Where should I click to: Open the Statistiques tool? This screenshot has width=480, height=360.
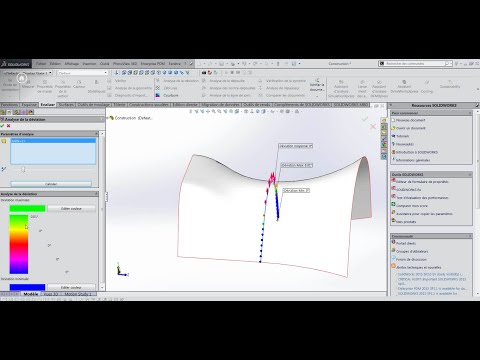[97, 86]
